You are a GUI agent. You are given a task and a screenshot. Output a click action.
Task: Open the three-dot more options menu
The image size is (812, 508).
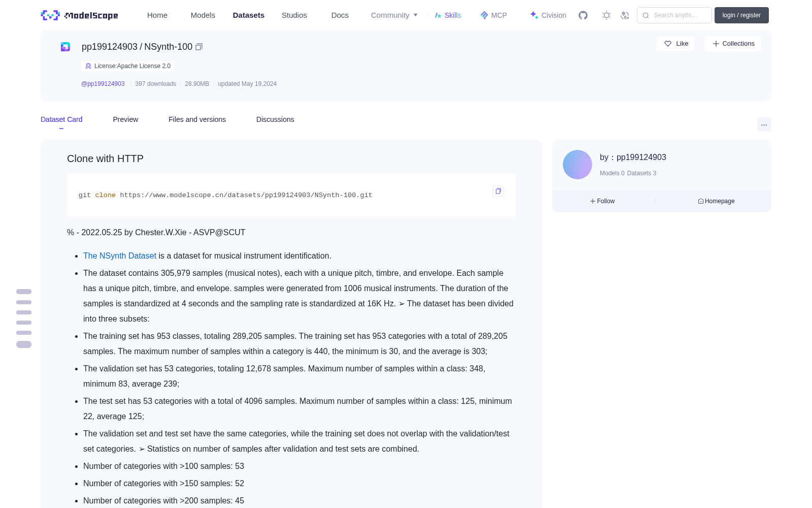coord(764,124)
